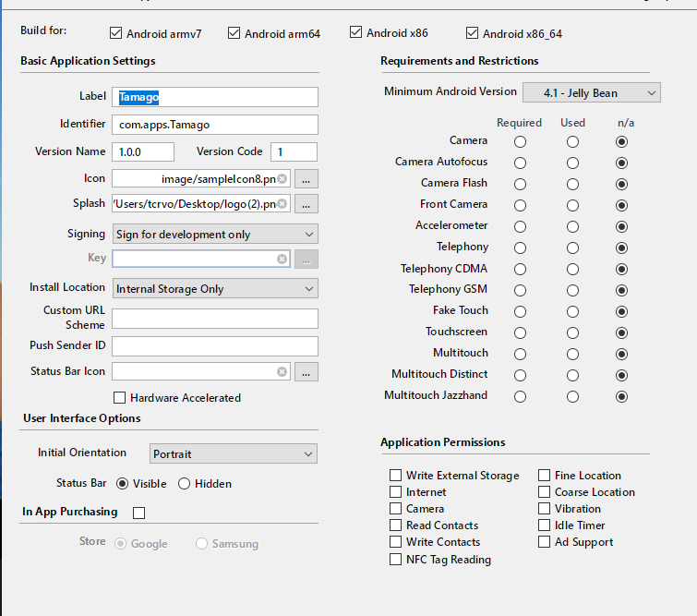Browse for a Status Bar Icon file
Viewport: 697px width, 616px height.
click(x=307, y=371)
